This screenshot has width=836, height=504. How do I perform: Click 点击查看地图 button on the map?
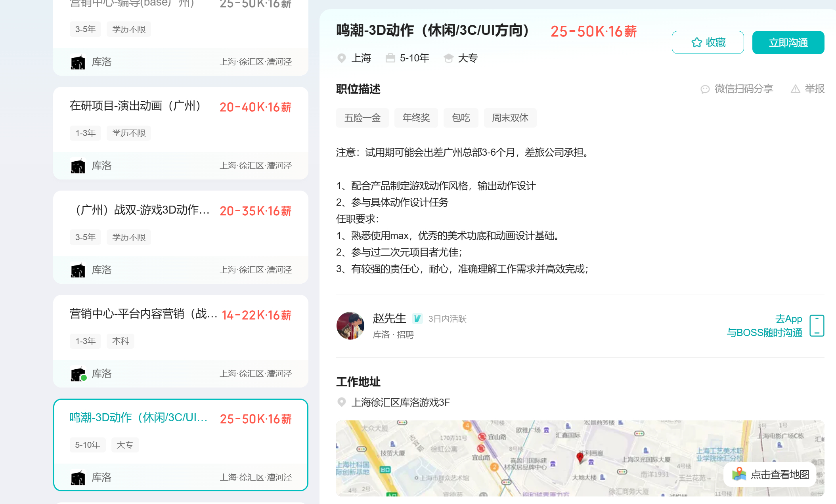pos(769,474)
